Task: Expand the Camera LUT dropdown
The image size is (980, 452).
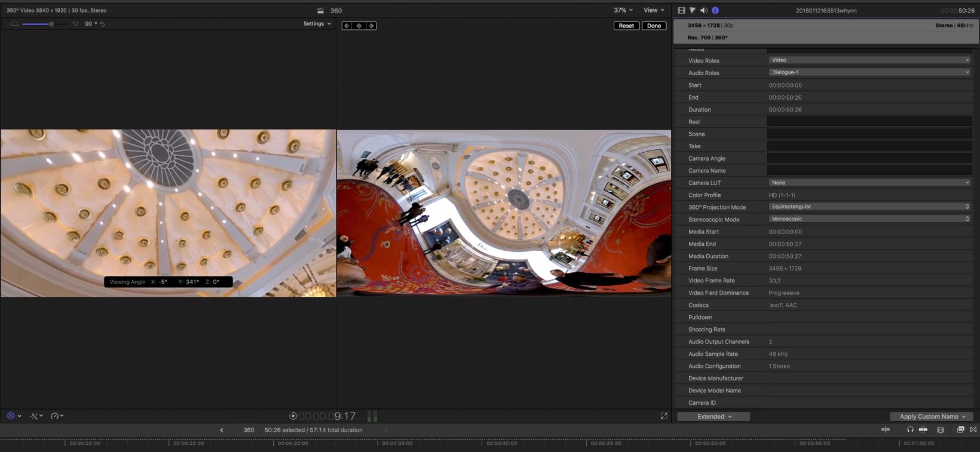Action: point(869,183)
